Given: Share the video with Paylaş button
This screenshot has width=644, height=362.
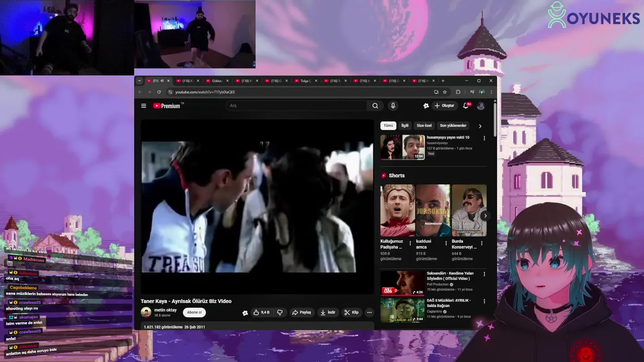Looking at the screenshot, I should pyautogui.click(x=302, y=312).
